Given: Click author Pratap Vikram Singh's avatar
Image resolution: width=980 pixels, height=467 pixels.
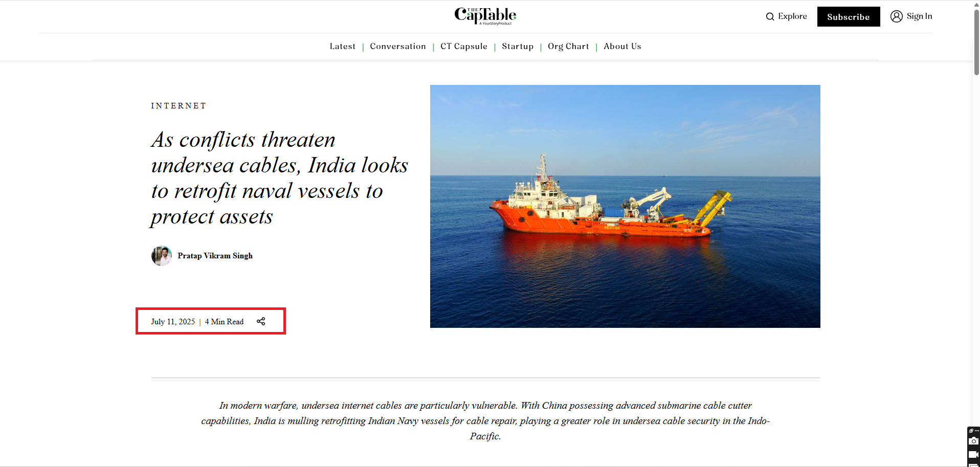Looking at the screenshot, I should point(162,256).
